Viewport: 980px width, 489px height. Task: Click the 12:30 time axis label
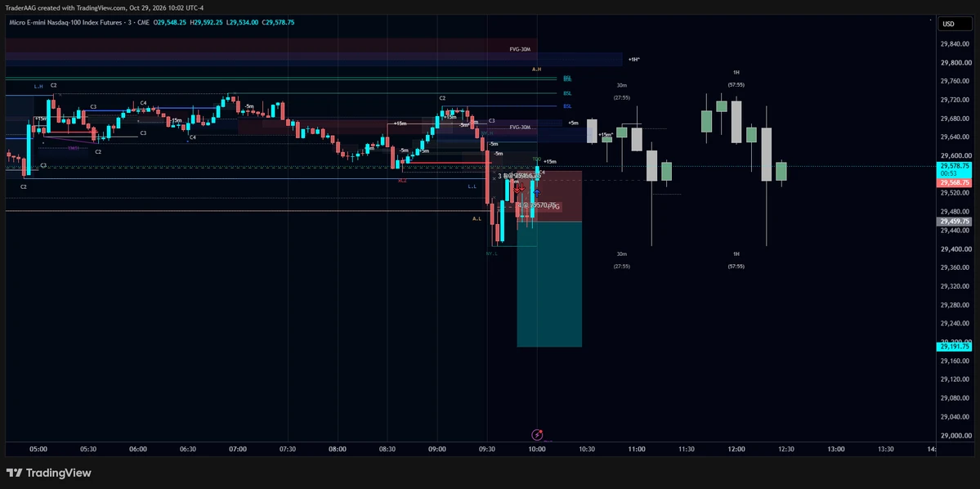click(786, 449)
